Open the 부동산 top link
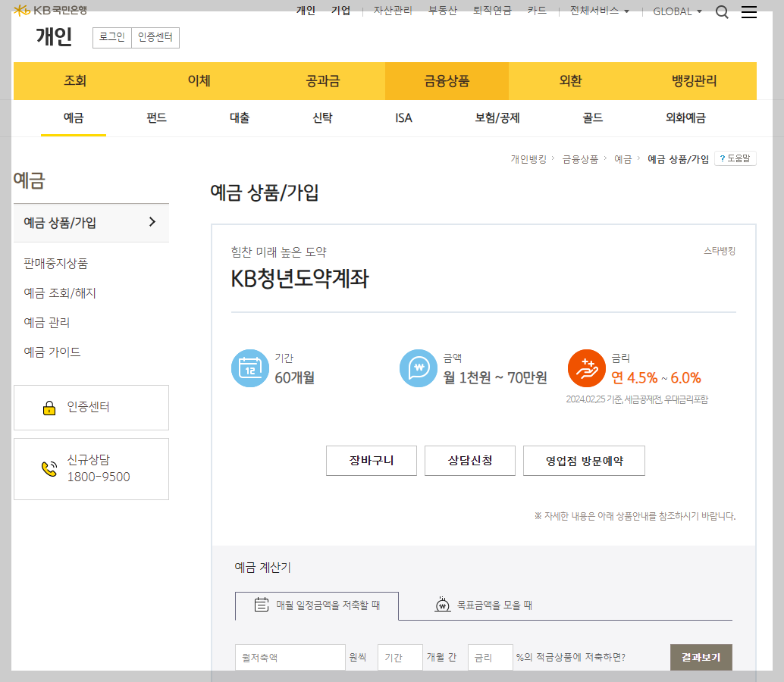The height and width of the screenshot is (682, 784). (x=443, y=11)
